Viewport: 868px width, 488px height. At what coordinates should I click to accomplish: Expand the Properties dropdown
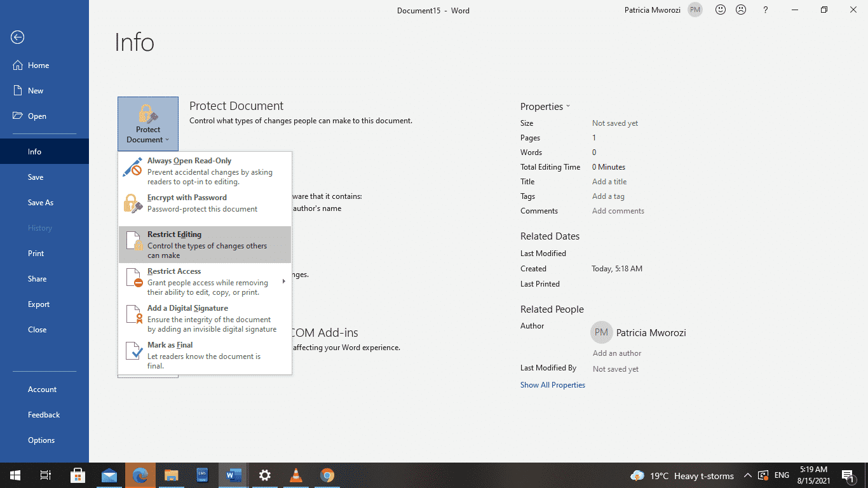(x=545, y=106)
